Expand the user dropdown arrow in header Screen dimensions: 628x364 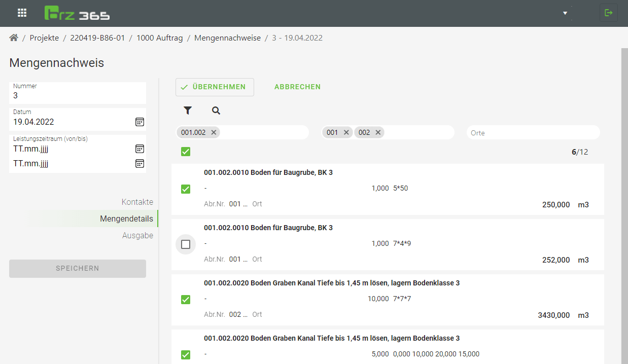[565, 13]
